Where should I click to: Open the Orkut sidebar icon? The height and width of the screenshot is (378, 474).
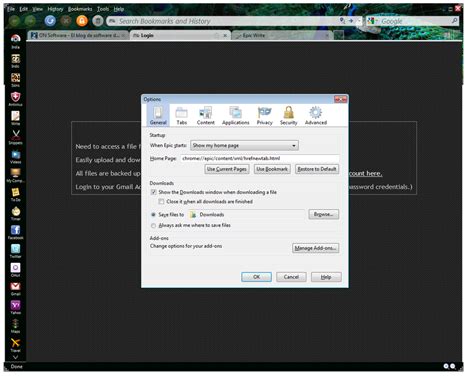pyautogui.click(x=15, y=270)
